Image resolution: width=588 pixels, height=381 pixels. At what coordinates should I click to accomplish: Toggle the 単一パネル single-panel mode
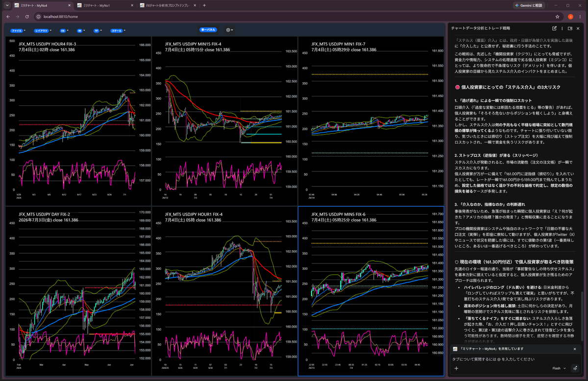click(208, 30)
